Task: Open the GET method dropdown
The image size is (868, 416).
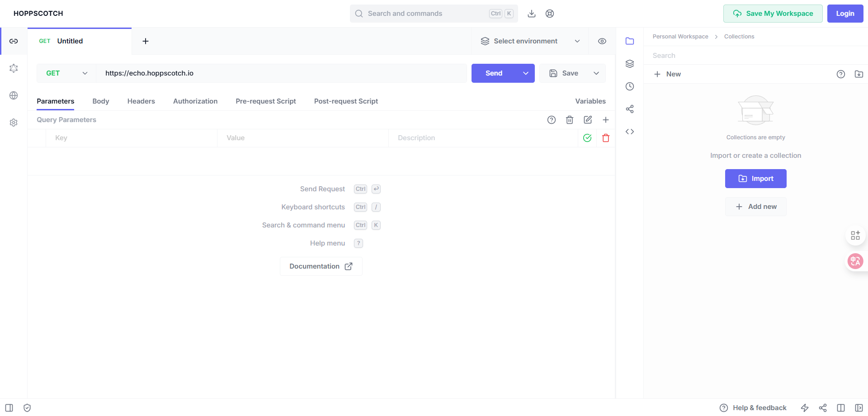Action: point(66,73)
